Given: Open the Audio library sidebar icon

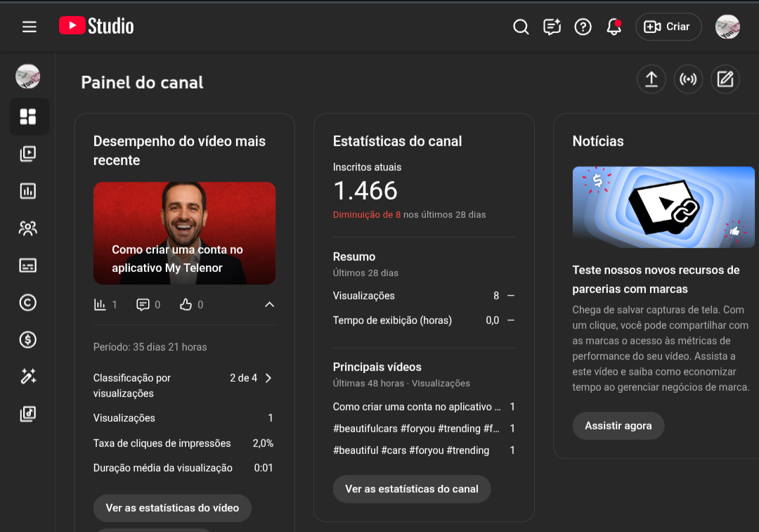Looking at the screenshot, I should 28,414.
